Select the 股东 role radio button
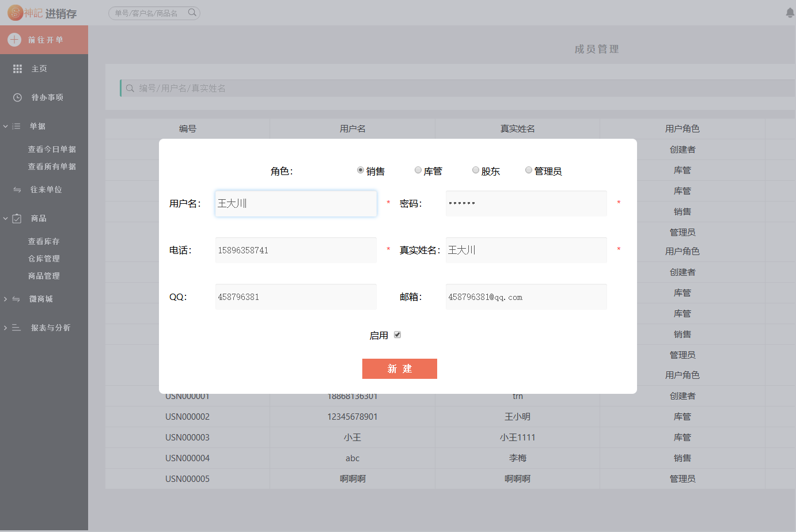 476,170
